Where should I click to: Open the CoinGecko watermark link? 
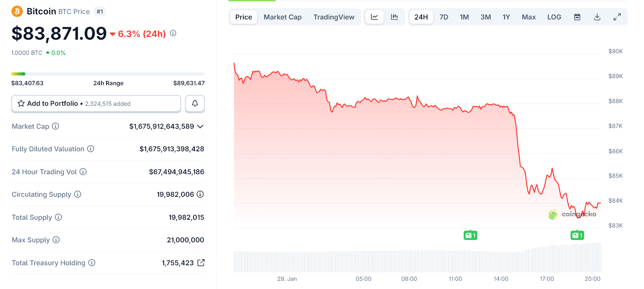click(573, 214)
